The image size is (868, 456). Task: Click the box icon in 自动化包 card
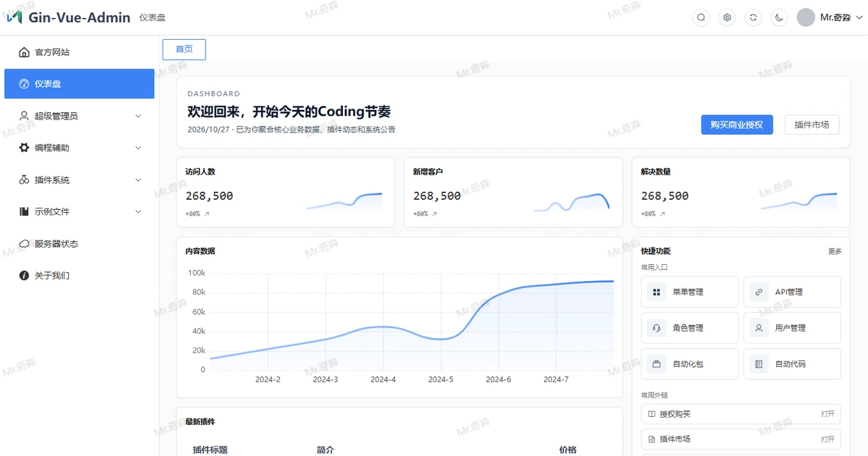657,364
